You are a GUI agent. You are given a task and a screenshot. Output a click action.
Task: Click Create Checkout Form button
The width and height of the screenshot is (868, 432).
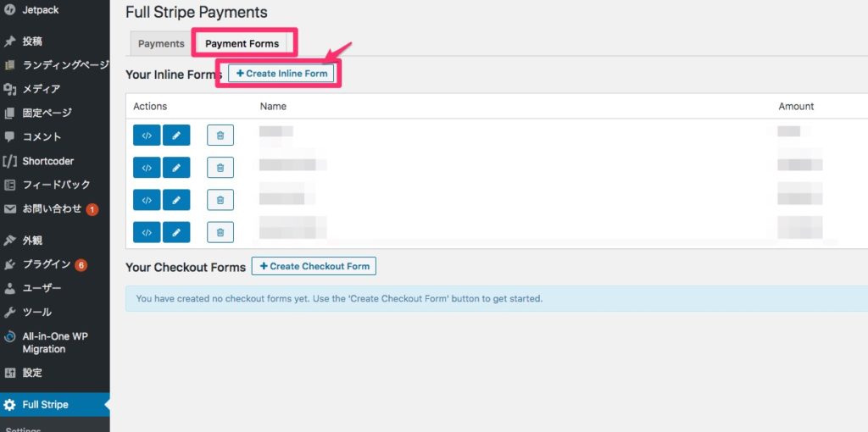click(x=314, y=266)
